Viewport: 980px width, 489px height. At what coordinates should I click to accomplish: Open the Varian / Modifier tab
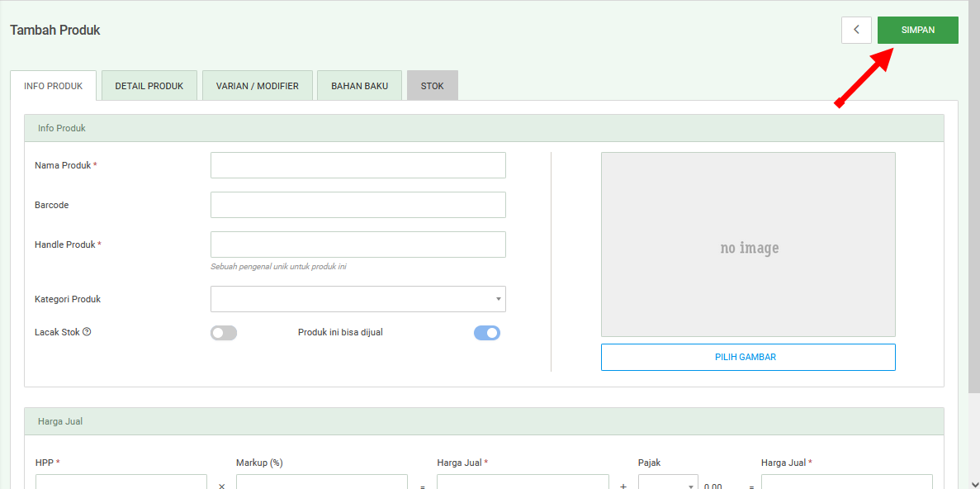[x=257, y=86]
